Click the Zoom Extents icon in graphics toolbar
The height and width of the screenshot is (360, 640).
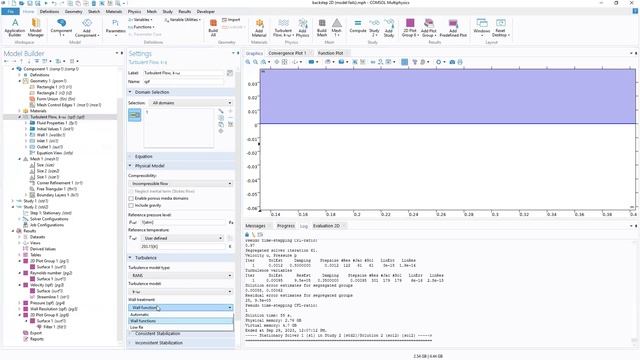(284, 62)
